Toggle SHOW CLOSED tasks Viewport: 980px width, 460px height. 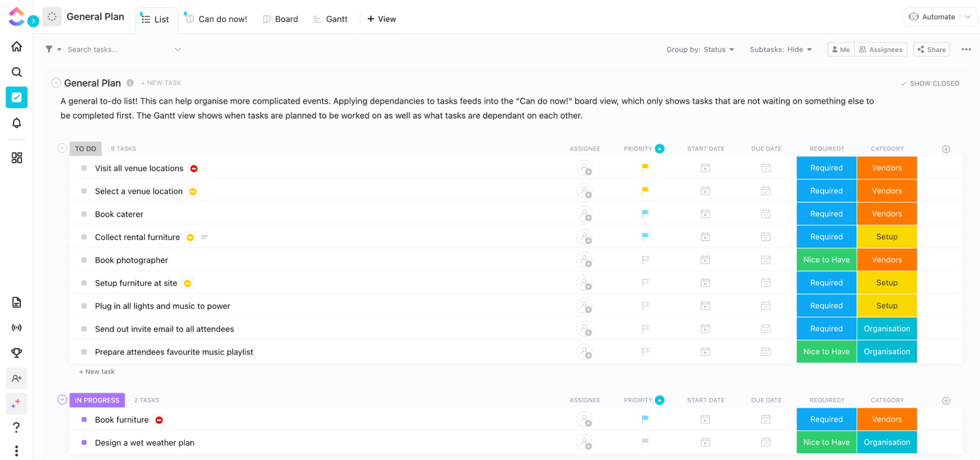pyautogui.click(x=930, y=83)
